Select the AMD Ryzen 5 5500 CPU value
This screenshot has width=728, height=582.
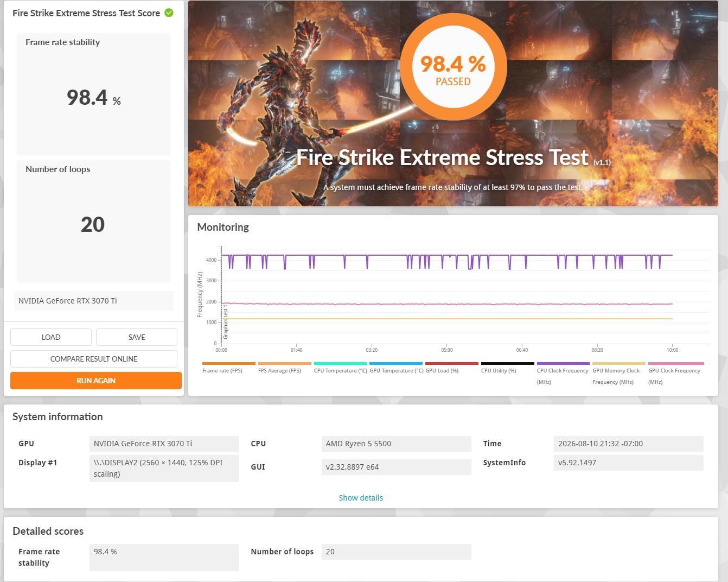tap(396, 444)
